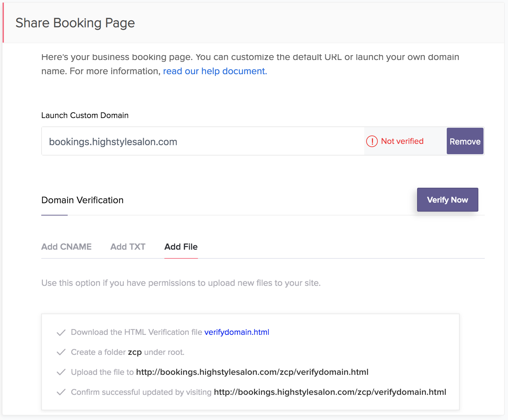Click checkmark beside Create a folder zcp
This screenshot has width=508, height=420.
pos(61,352)
